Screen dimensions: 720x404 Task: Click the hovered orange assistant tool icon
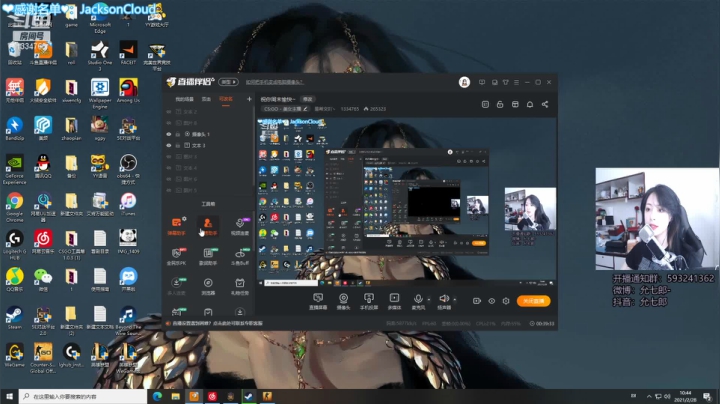(x=208, y=226)
